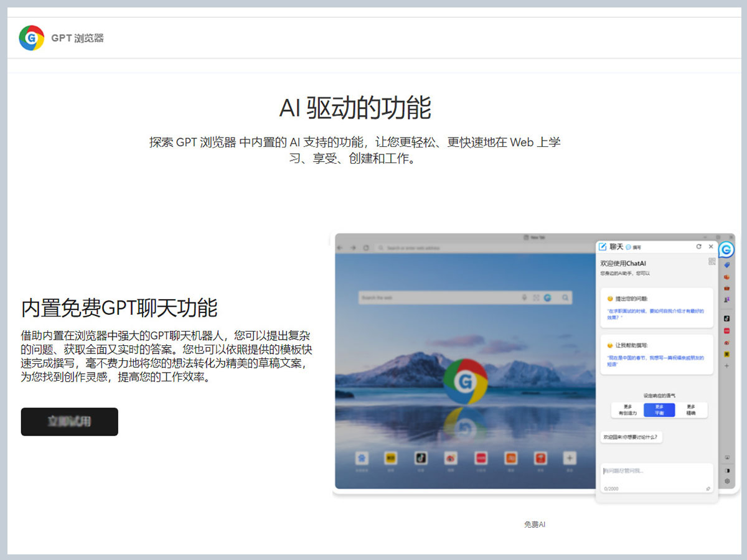Click the 'AI 驱动的功能' heading
Viewport: 747px width, 560px height.
(355, 108)
